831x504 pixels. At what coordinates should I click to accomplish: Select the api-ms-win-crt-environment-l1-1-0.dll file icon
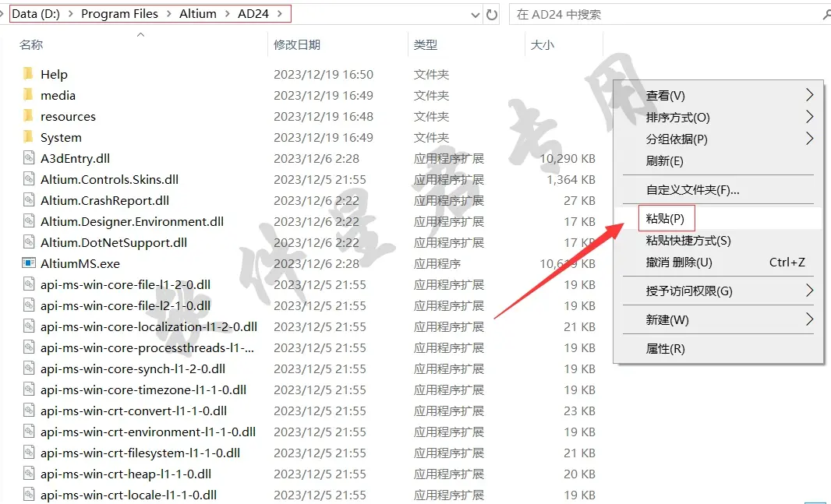pos(29,432)
